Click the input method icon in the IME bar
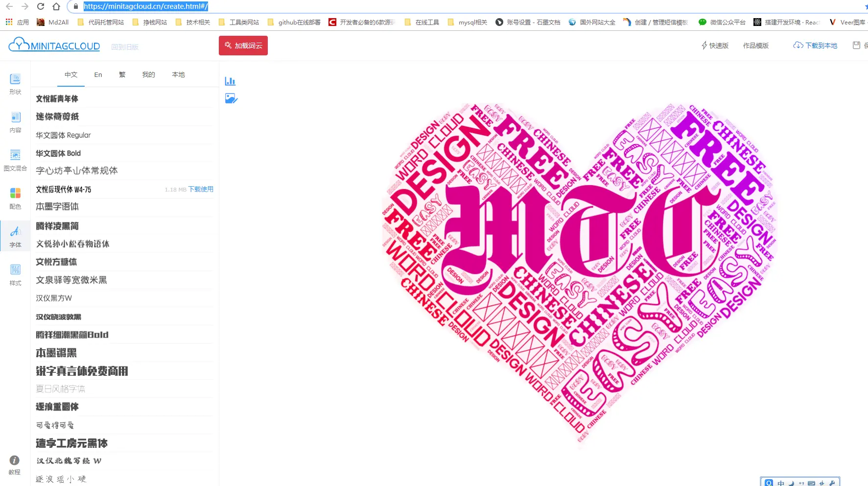The height and width of the screenshot is (486, 868). (x=769, y=483)
